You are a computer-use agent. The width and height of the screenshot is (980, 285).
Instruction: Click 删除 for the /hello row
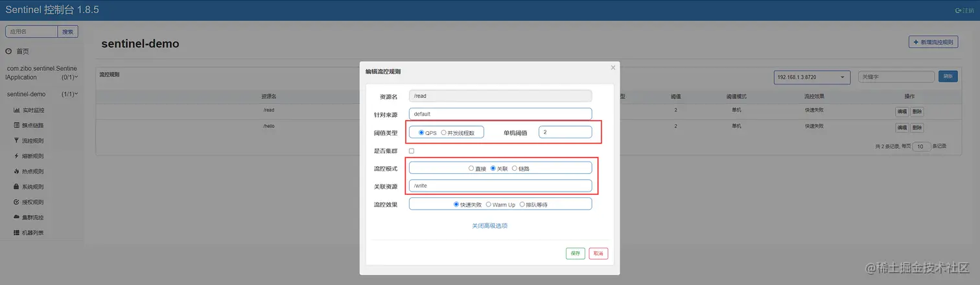(x=917, y=127)
